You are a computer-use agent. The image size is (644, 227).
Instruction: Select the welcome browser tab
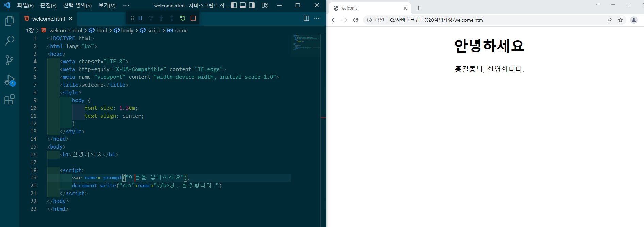[x=370, y=8]
